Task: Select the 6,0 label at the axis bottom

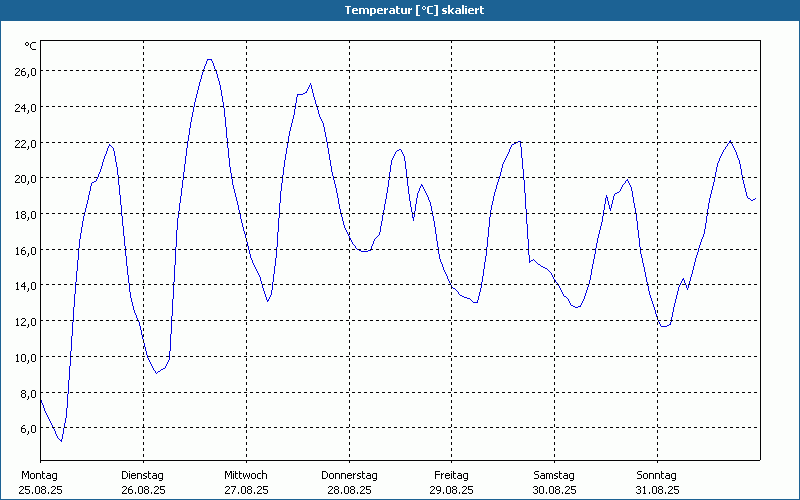Action: pyautogui.click(x=28, y=429)
